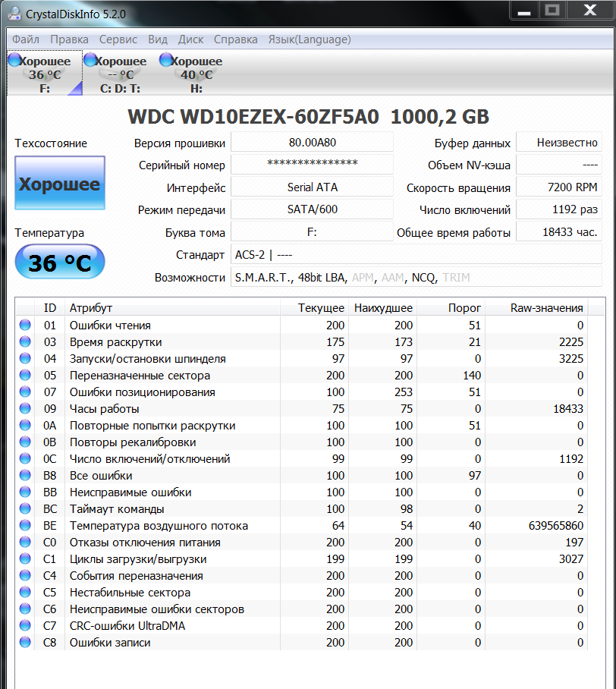Click status orb for Часы работы row
The image size is (616, 689).
(x=25, y=408)
